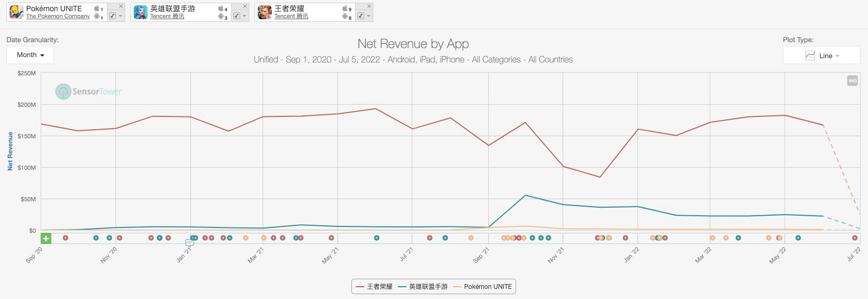
Task: Remove 王者荣耀 with its X icon
Action: pos(369,6)
